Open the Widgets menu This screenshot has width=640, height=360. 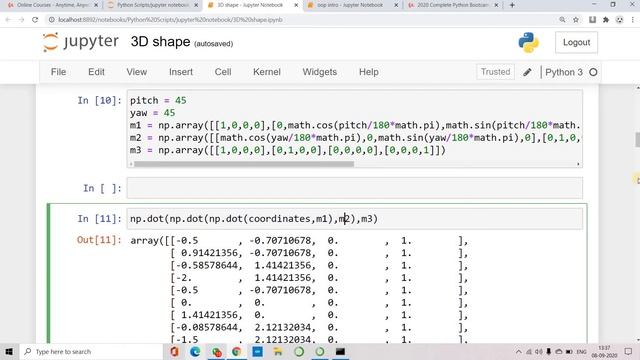pyautogui.click(x=320, y=72)
